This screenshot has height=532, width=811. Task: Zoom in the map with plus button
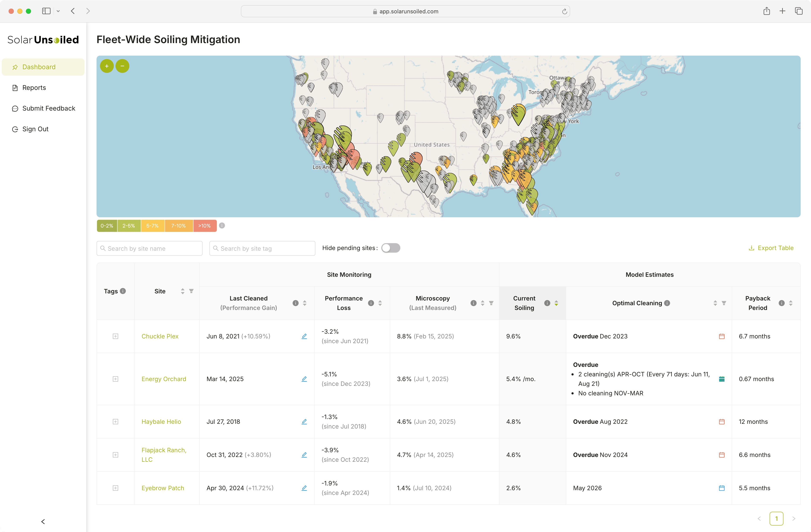(107, 66)
